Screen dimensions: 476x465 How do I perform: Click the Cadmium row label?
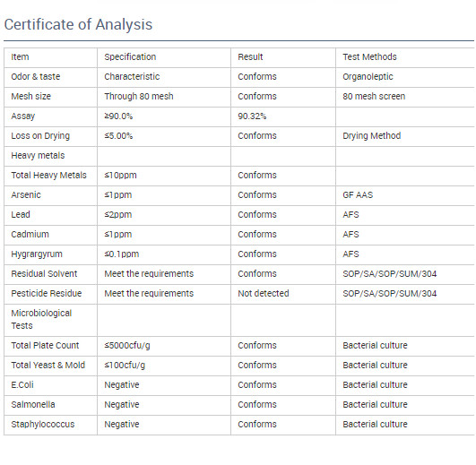tap(30, 235)
